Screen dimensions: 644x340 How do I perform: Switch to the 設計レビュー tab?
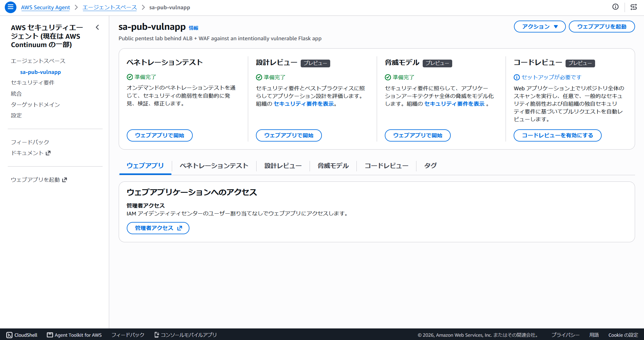283,166
